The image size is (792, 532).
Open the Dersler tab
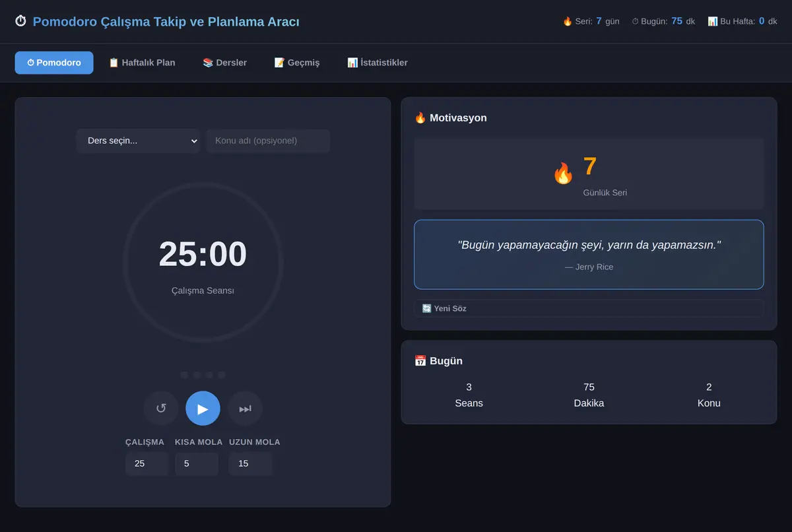point(225,63)
